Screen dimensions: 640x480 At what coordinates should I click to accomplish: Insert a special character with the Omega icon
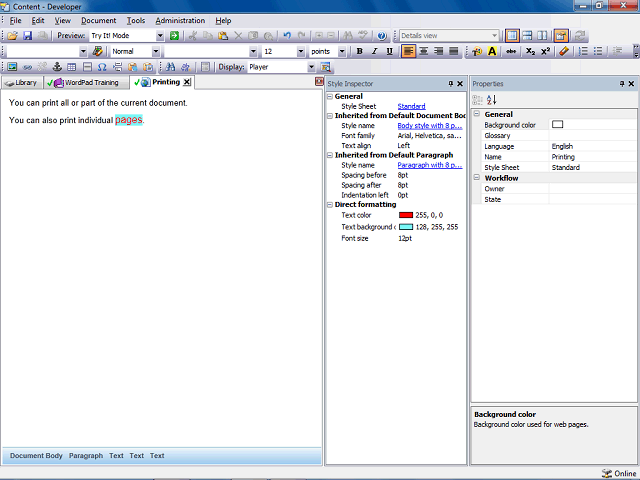pos(102,67)
